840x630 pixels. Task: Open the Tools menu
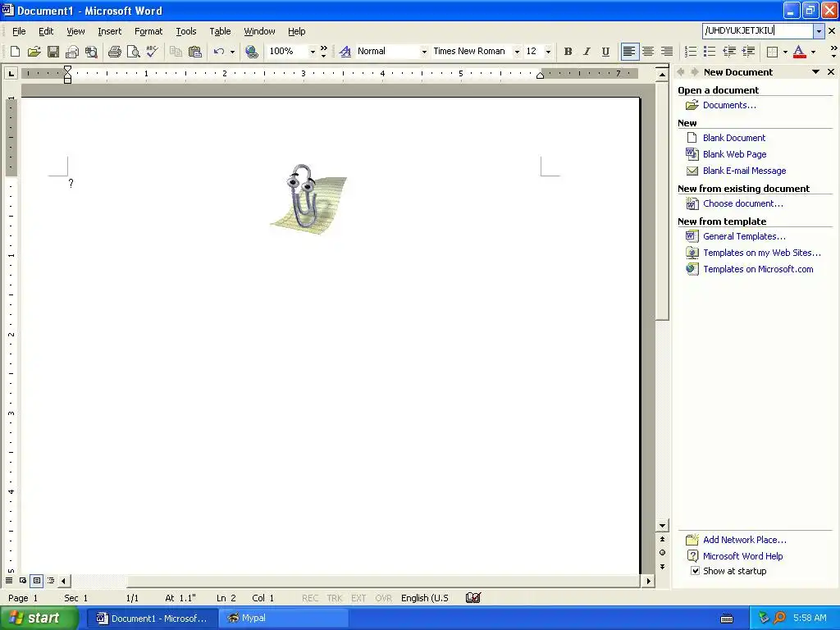click(186, 31)
